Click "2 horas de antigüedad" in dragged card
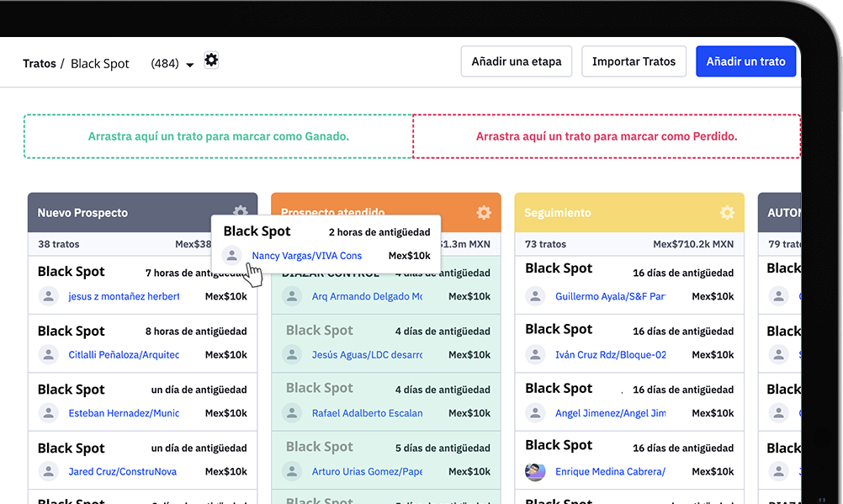Image resolution: width=843 pixels, height=504 pixels. pos(379,232)
